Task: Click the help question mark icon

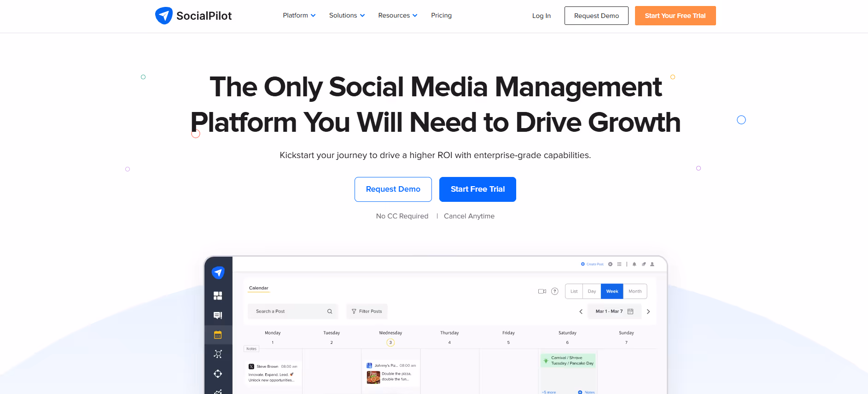Action: coord(555,291)
